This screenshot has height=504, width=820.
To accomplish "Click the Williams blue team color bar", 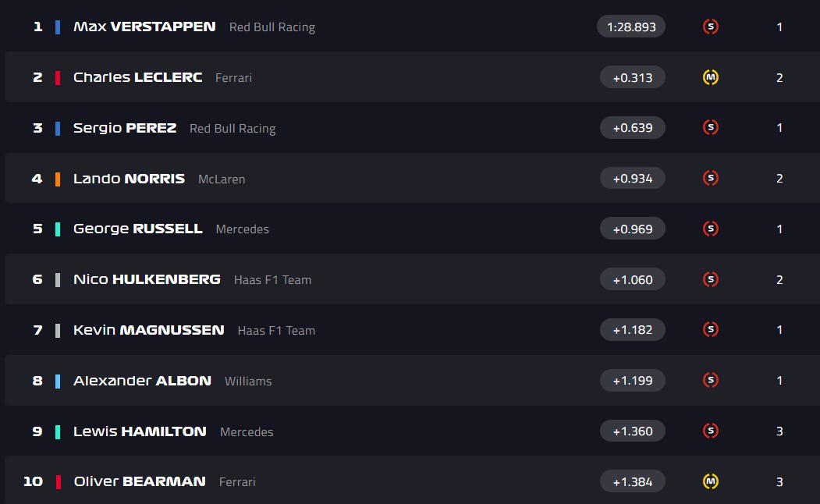I will [58, 381].
